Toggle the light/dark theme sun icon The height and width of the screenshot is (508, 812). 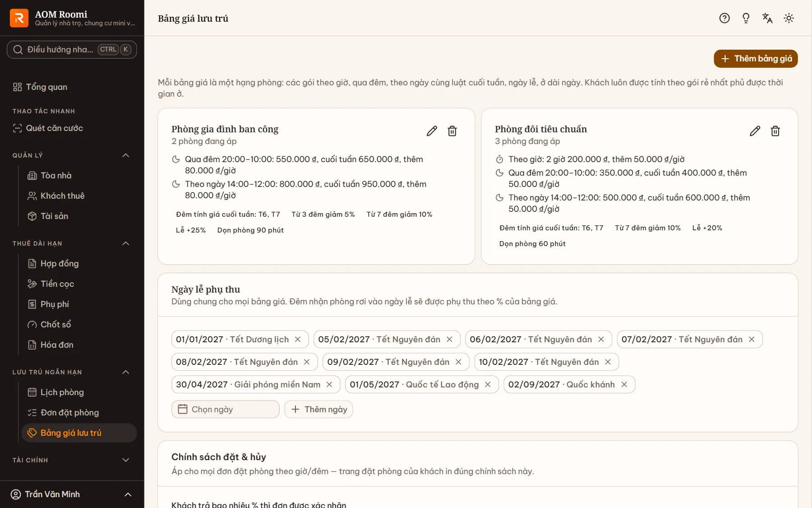[789, 18]
